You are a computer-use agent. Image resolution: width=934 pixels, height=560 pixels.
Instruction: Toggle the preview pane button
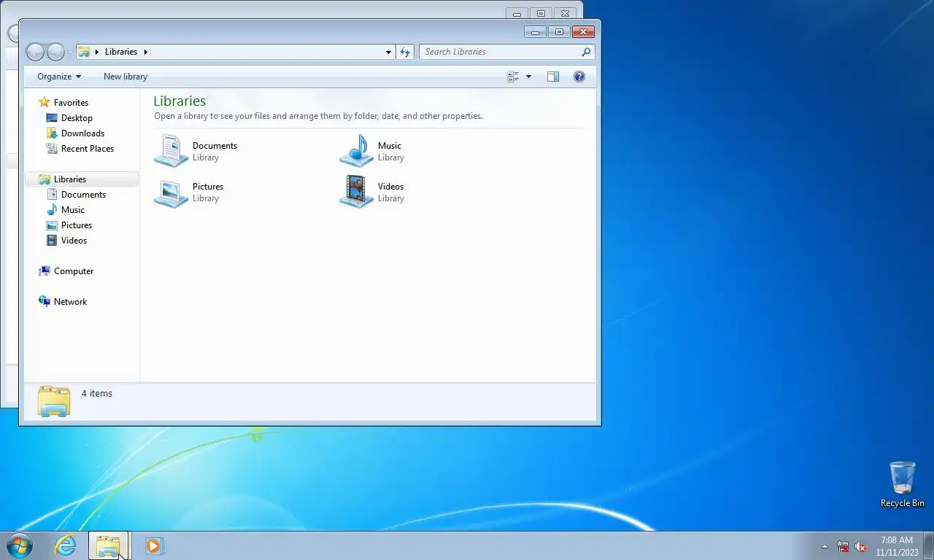[x=553, y=77]
